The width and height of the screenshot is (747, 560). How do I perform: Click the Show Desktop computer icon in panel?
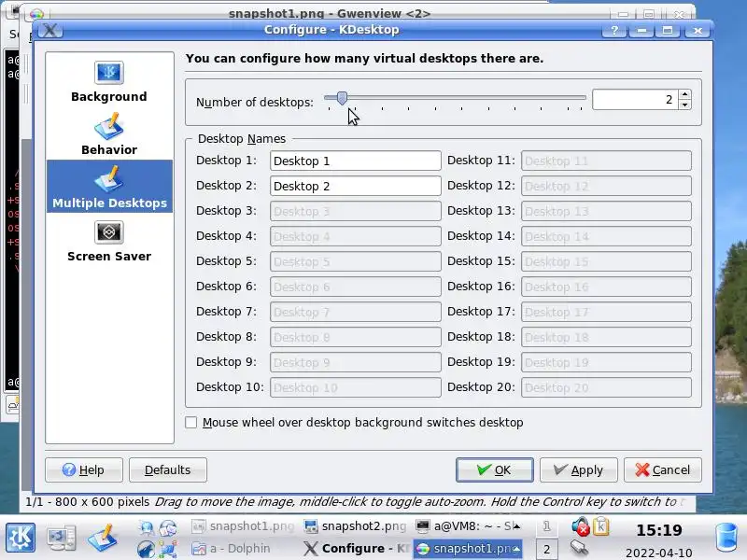coord(62,538)
